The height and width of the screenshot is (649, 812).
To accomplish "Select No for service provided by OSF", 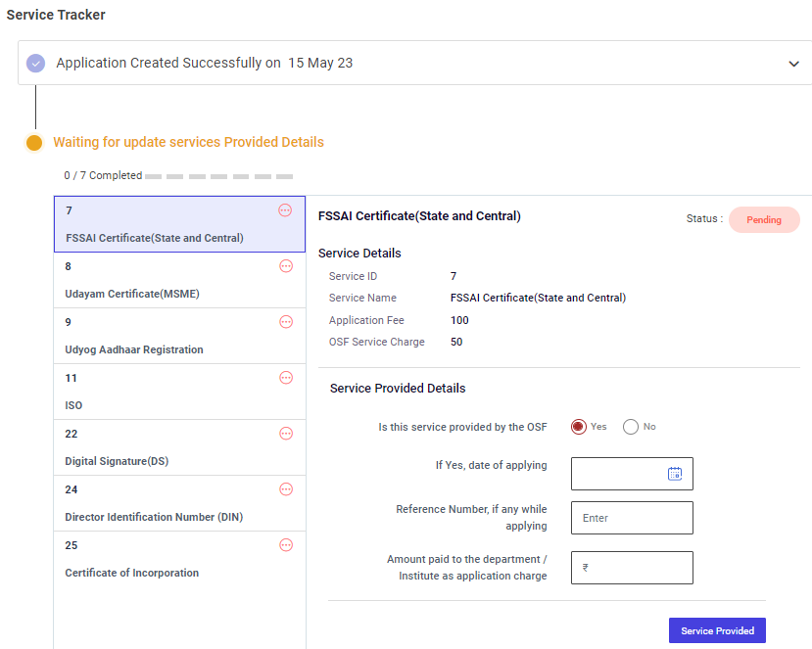I will (631, 427).
